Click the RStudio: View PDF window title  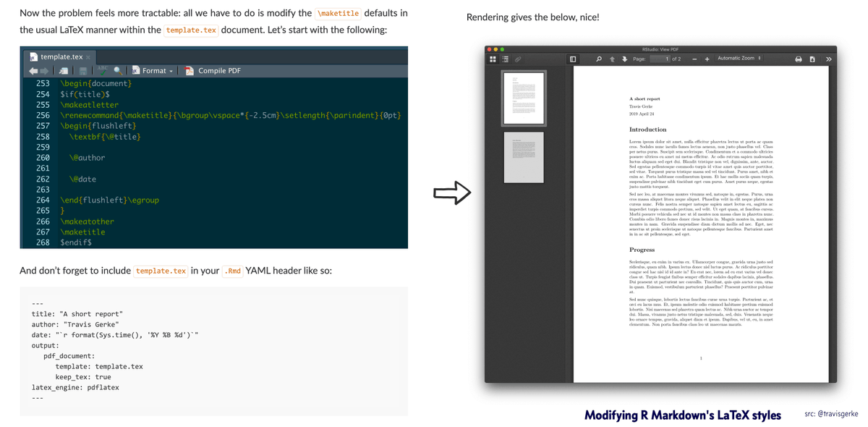click(660, 49)
